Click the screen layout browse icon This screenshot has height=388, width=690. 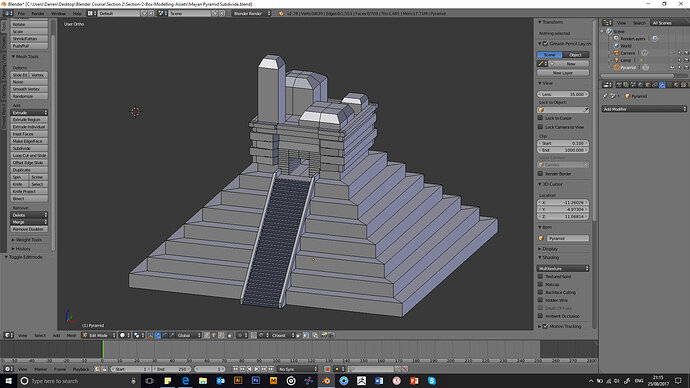click(92, 14)
